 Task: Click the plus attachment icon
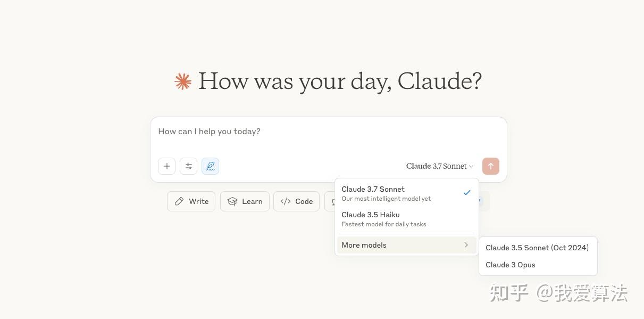pyautogui.click(x=166, y=166)
